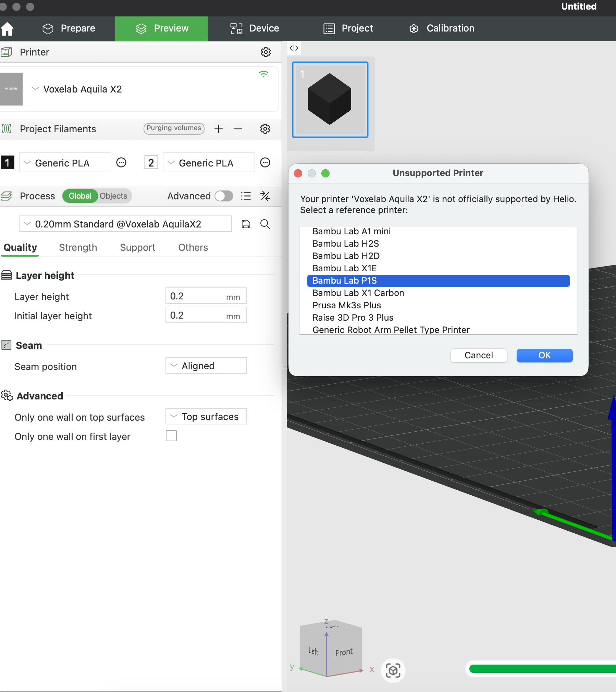Open the Seam position dropdown
Screen dimensions: 616x692
[206, 366]
